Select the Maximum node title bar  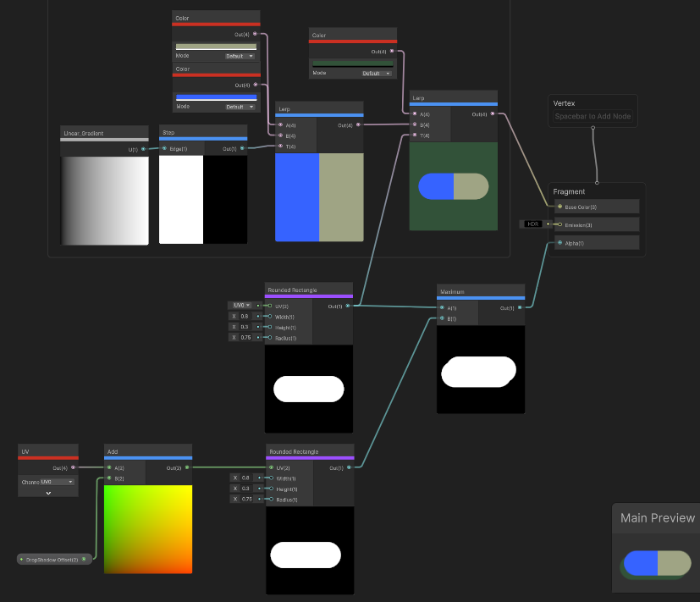coord(481,291)
